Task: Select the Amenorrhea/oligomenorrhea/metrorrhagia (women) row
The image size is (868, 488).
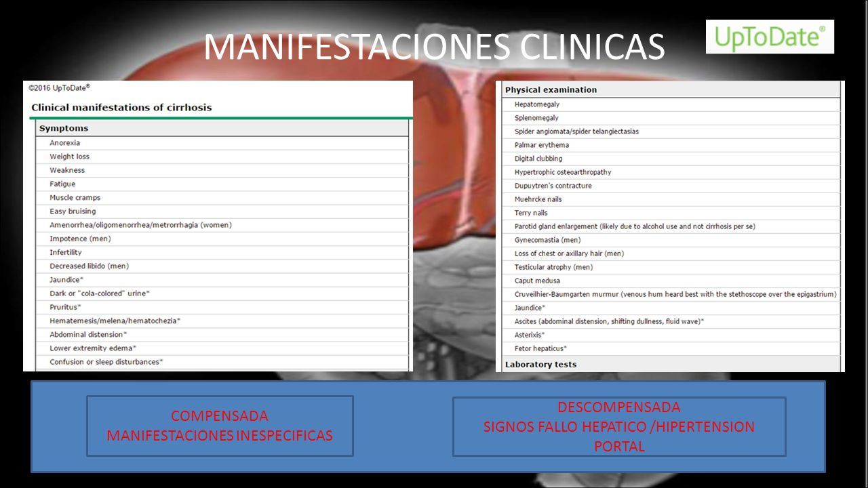Action: tap(222, 225)
